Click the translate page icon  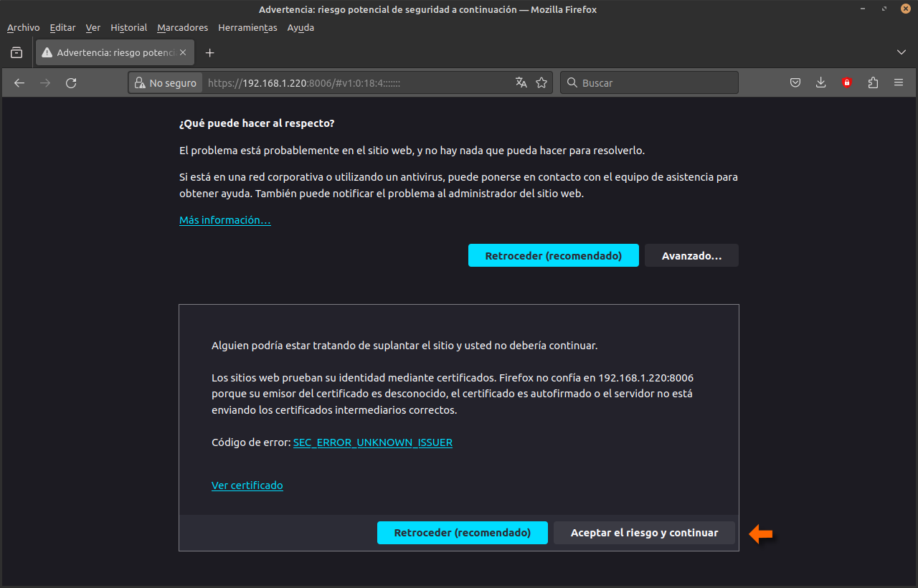(521, 83)
